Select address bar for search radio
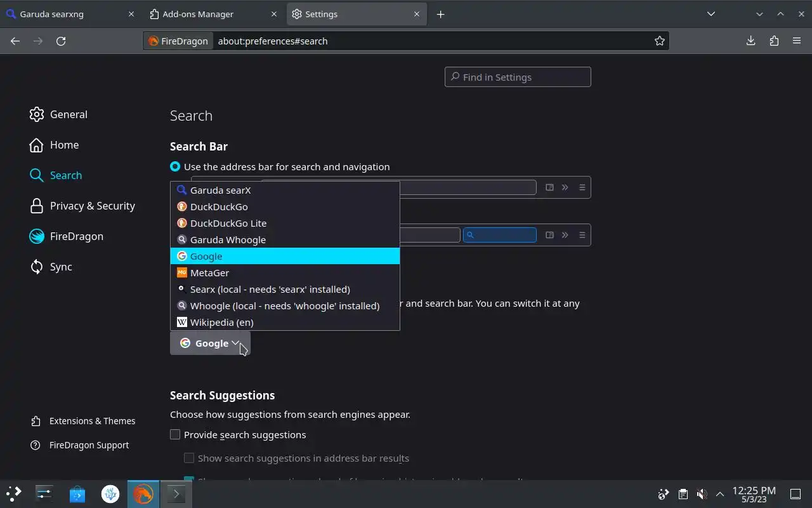812x508 pixels. click(x=175, y=166)
